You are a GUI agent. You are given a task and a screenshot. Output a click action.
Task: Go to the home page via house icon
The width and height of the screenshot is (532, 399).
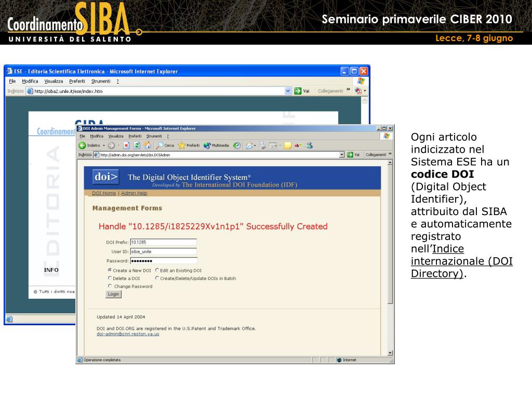pyautogui.click(x=147, y=145)
